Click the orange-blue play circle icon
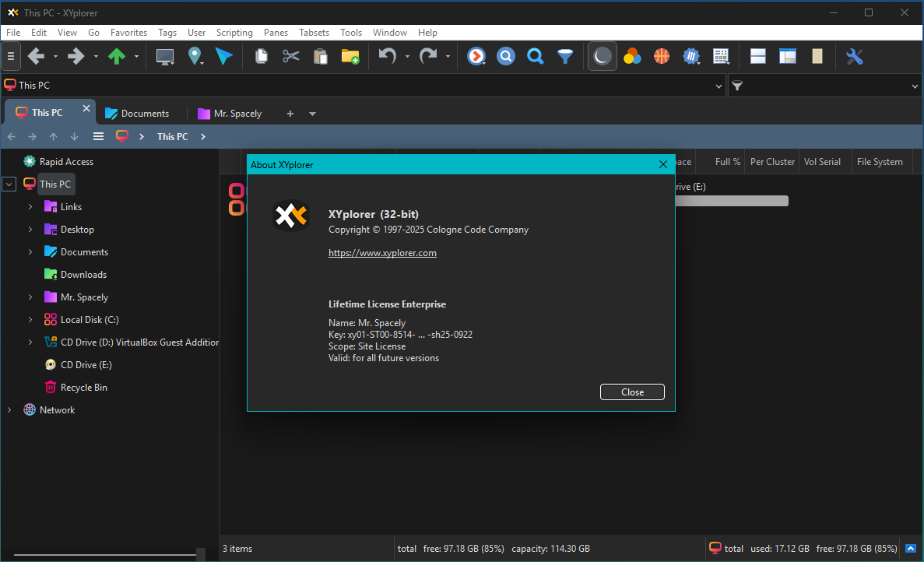 (476, 57)
